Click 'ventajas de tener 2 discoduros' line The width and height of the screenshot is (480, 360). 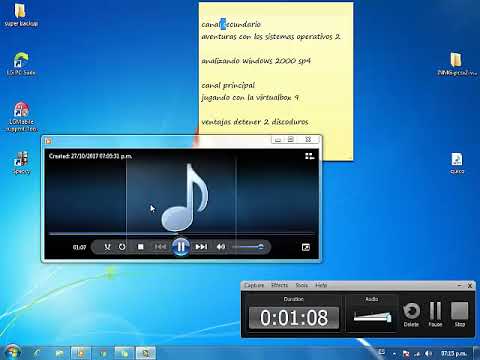(255, 122)
